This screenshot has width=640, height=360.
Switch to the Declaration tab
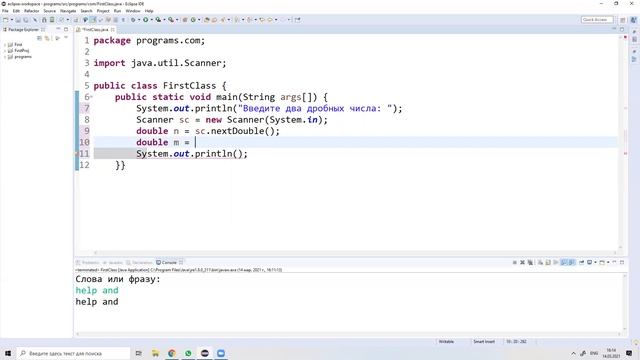pyautogui.click(x=139, y=262)
